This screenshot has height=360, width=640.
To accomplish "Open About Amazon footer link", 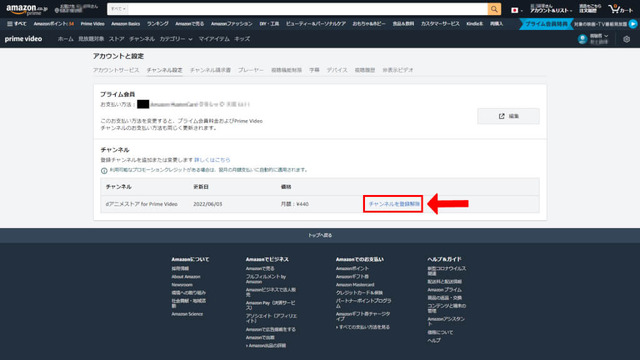I will pyautogui.click(x=186, y=277).
